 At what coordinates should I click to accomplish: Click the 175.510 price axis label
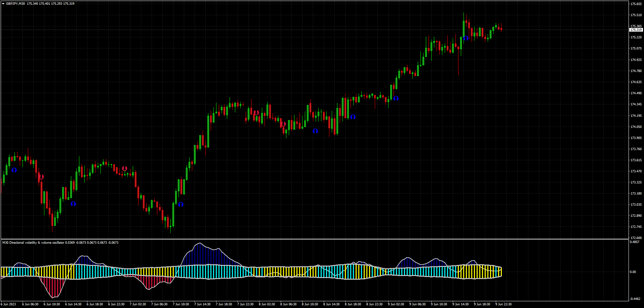click(x=636, y=15)
